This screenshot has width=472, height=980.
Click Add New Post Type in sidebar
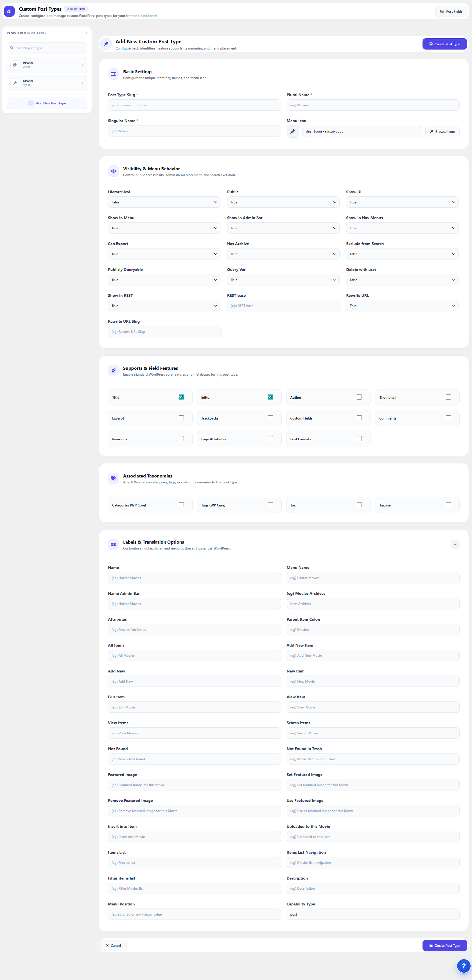pos(47,103)
